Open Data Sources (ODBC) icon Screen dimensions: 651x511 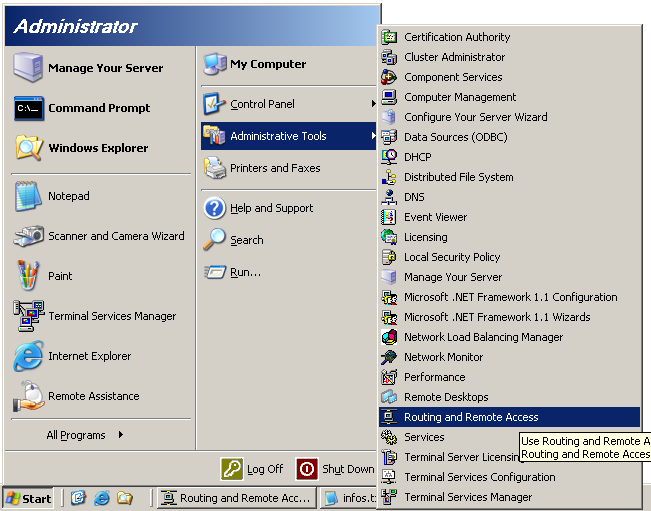pyautogui.click(x=389, y=137)
